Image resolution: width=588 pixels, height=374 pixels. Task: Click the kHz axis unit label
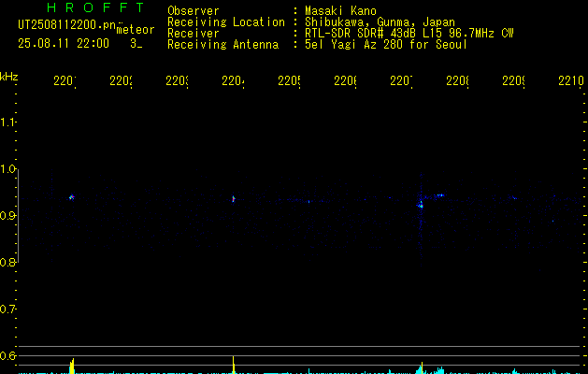click(9, 77)
